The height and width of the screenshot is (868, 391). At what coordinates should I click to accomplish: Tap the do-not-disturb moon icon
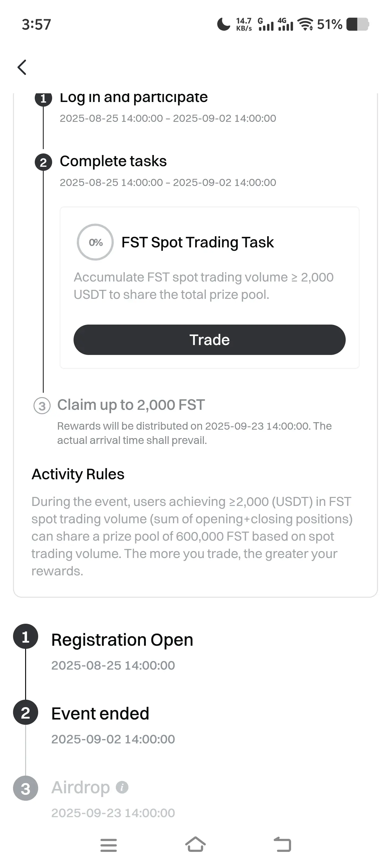tap(223, 24)
